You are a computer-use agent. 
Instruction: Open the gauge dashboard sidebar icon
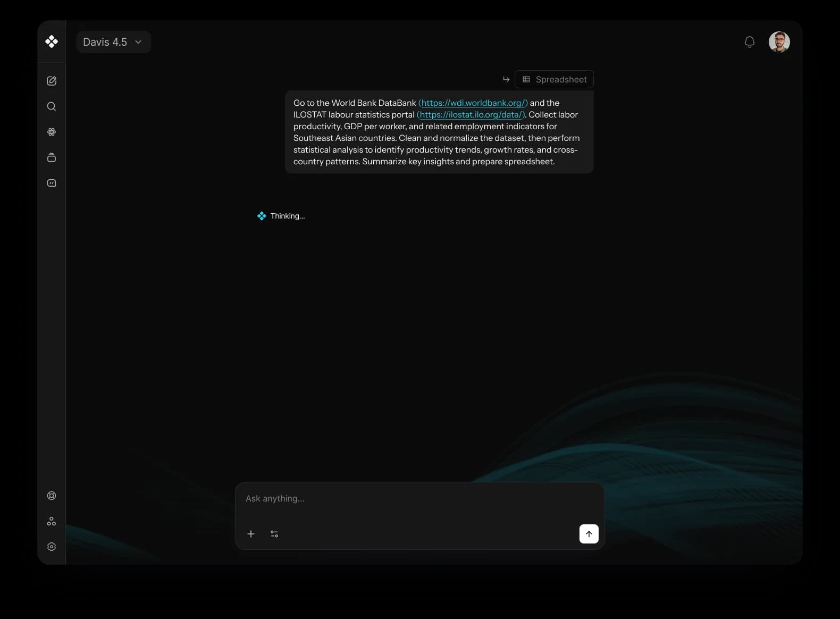click(x=52, y=183)
